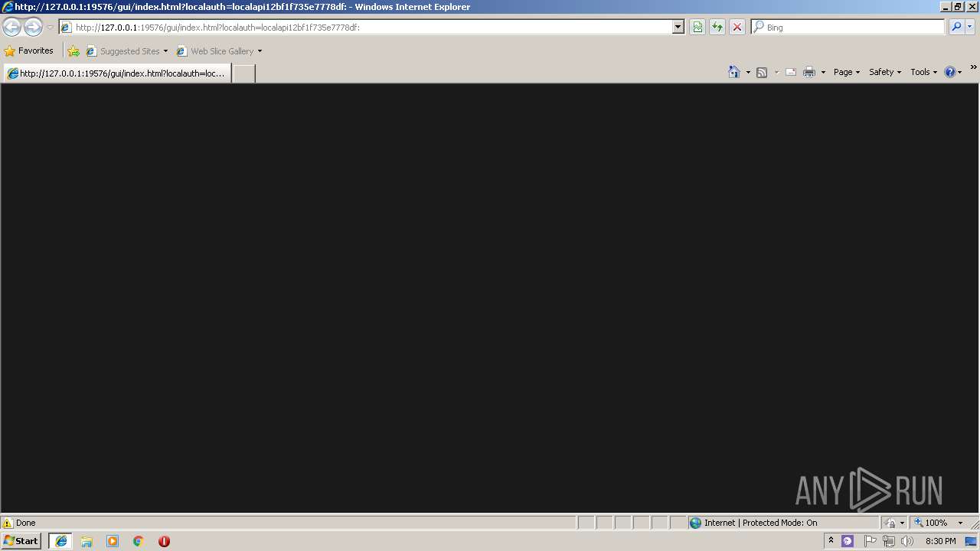Stop loading with the red X icon
The width and height of the screenshot is (980, 551).
coord(737,27)
